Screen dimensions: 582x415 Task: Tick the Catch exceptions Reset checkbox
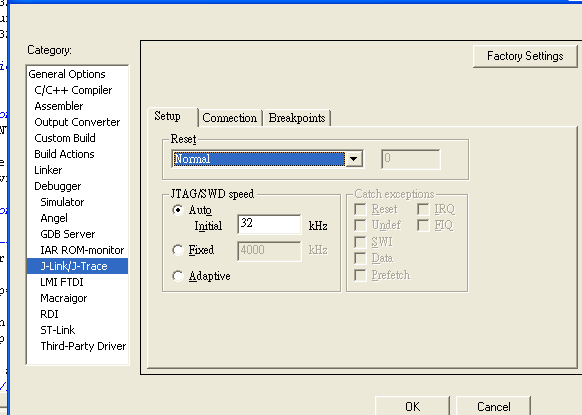pyautogui.click(x=360, y=209)
